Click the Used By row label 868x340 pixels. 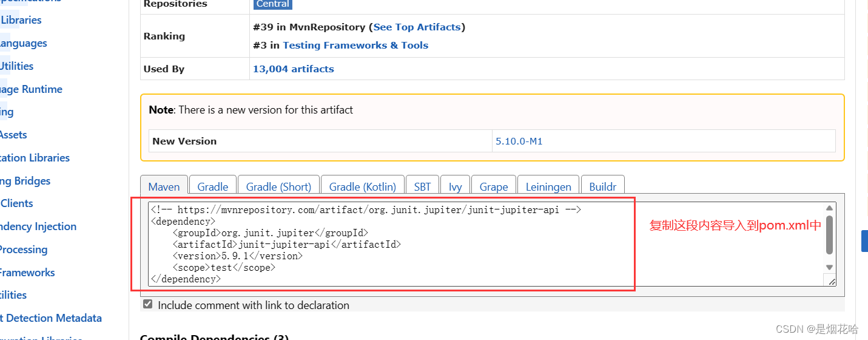click(164, 69)
